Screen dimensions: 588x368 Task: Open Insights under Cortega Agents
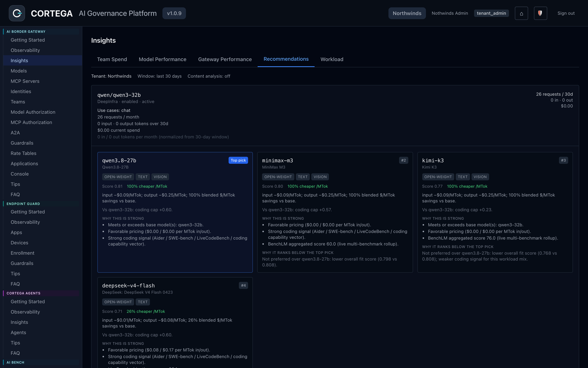pyautogui.click(x=42, y=322)
